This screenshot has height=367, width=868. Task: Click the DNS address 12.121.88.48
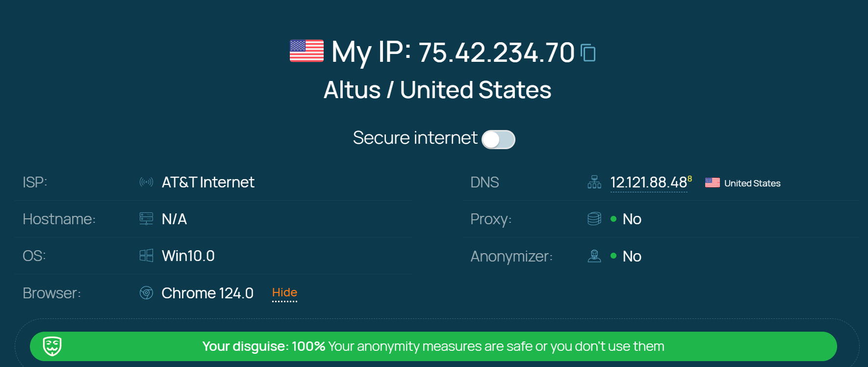click(648, 183)
